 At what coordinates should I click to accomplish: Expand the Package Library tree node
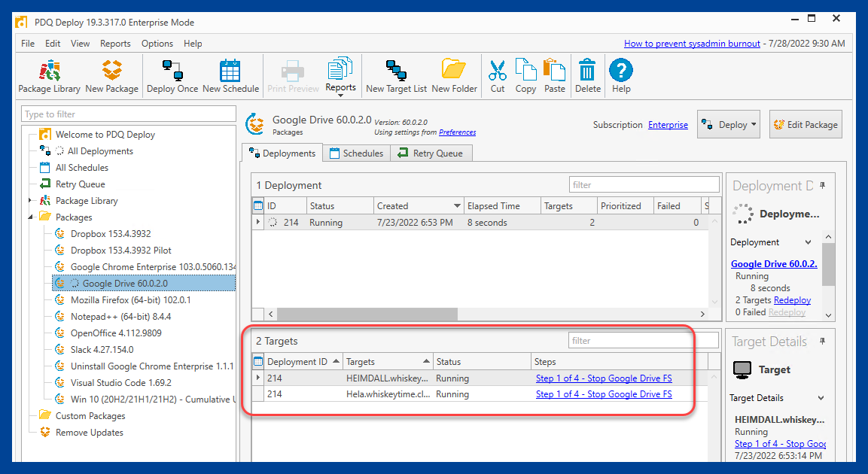point(30,200)
